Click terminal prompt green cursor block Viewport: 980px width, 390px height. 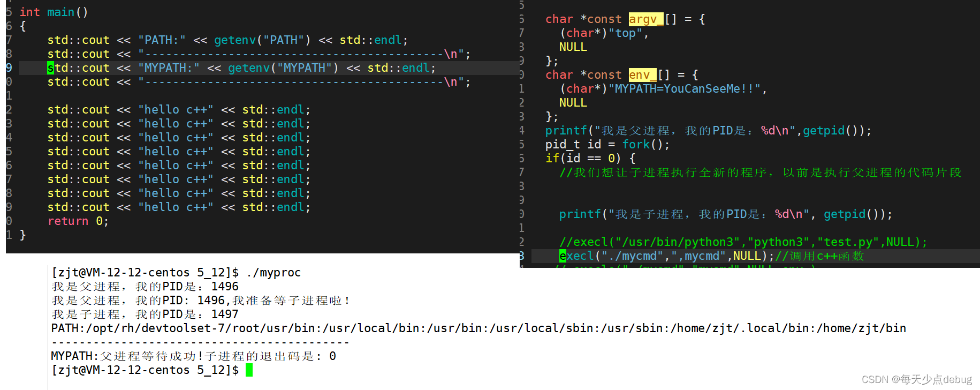tap(249, 370)
